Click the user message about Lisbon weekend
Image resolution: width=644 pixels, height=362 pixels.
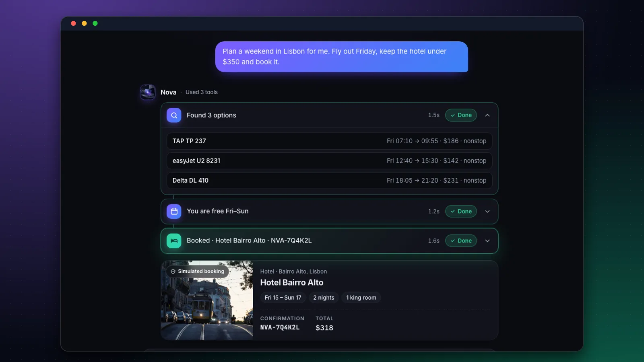point(342,57)
